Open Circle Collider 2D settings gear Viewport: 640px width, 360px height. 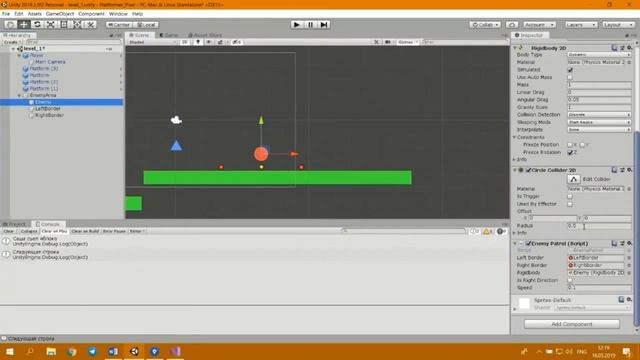[x=629, y=170]
